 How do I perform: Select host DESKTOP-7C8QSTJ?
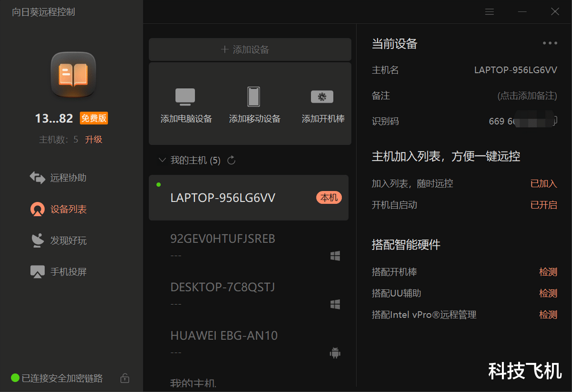pyautogui.click(x=249, y=295)
